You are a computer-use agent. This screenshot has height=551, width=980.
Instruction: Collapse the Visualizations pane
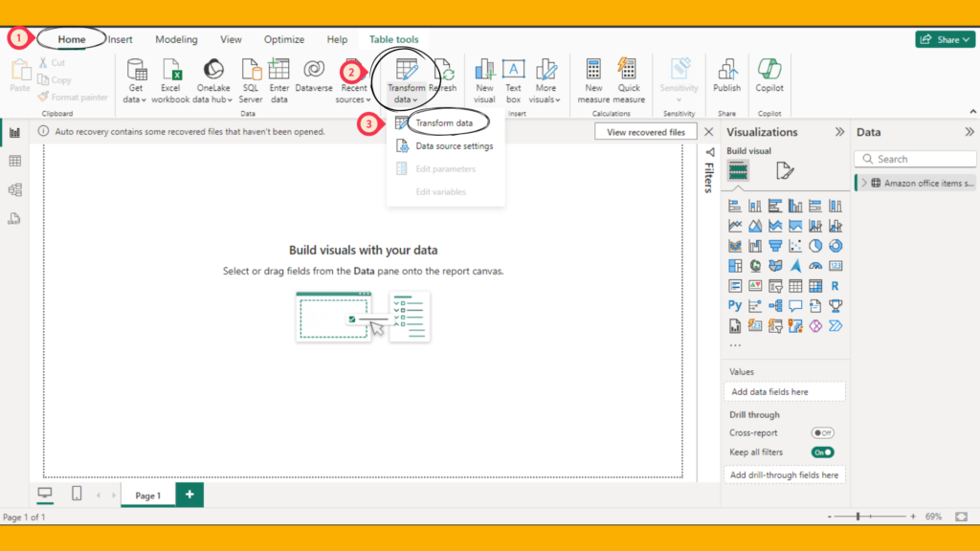pos(839,132)
